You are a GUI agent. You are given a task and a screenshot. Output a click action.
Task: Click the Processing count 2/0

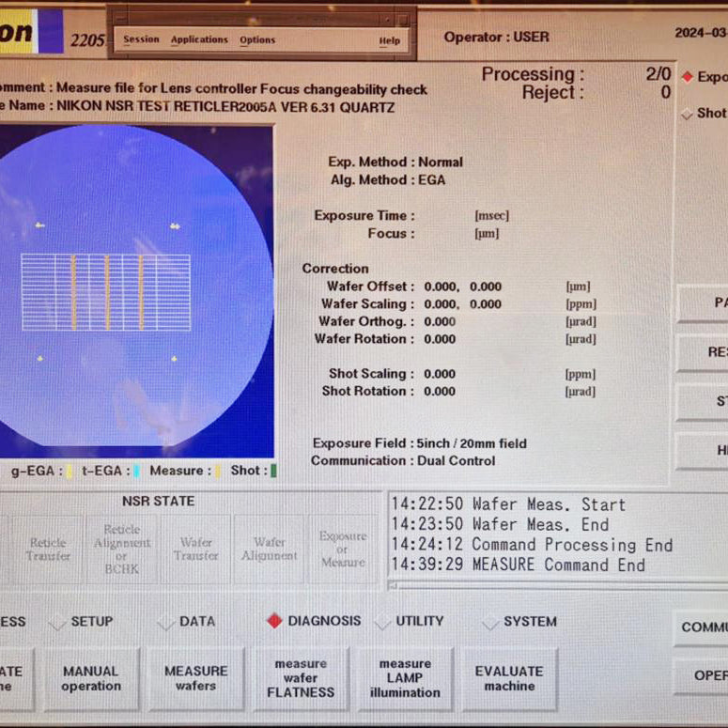pyautogui.click(x=658, y=74)
